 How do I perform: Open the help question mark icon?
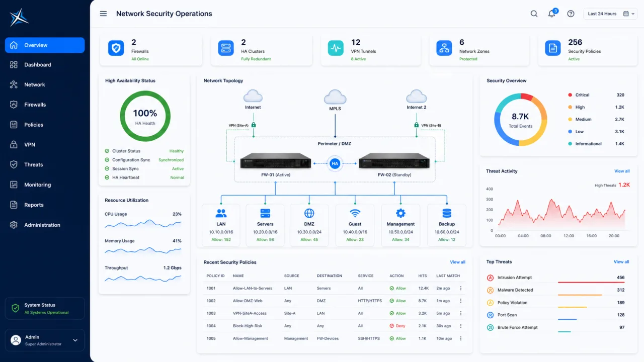click(x=571, y=14)
